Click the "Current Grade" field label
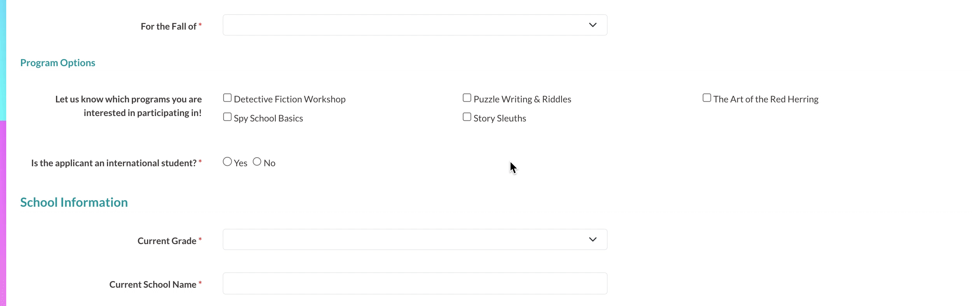Image resolution: width=980 pixels, height=306 pixels. (167, 241)
